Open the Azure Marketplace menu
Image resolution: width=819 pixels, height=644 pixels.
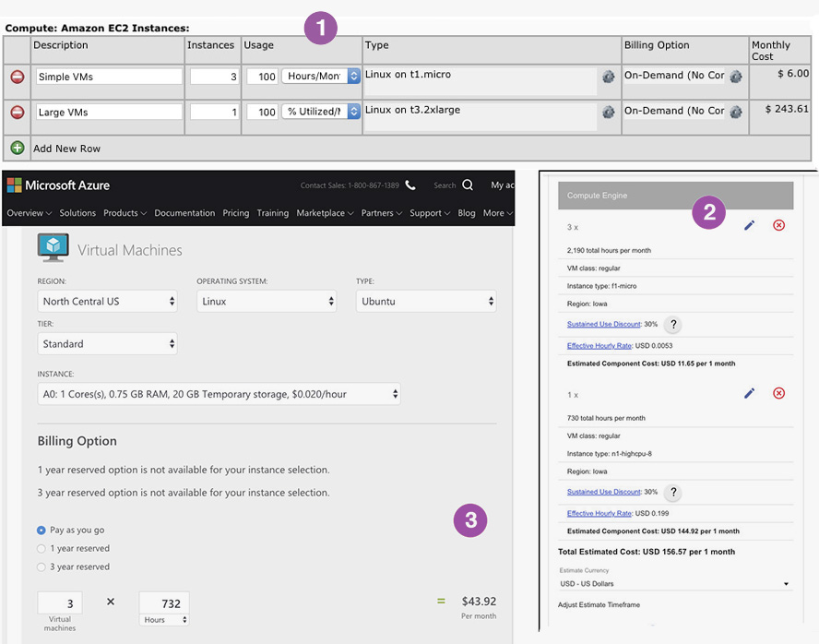coord(325,213)
